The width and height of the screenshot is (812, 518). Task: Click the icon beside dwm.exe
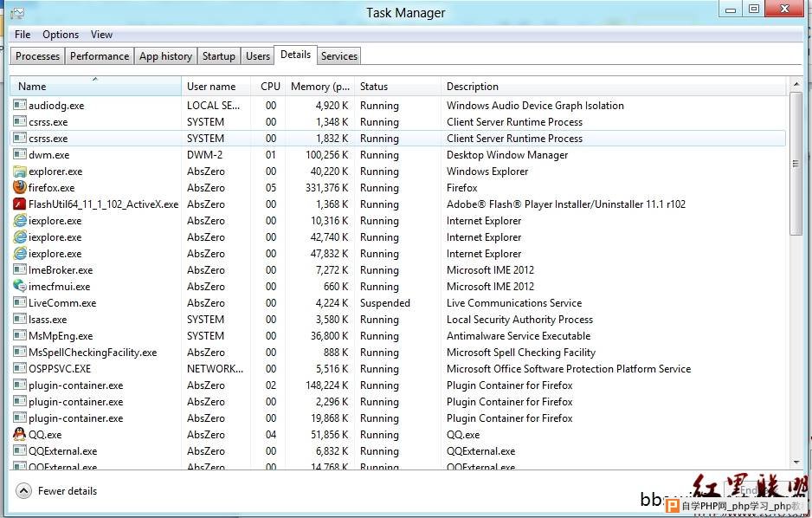tap(20, 154)
